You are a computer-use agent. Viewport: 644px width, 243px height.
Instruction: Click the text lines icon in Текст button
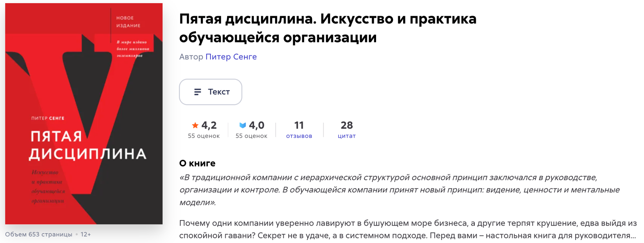click(x=197, y=92)
